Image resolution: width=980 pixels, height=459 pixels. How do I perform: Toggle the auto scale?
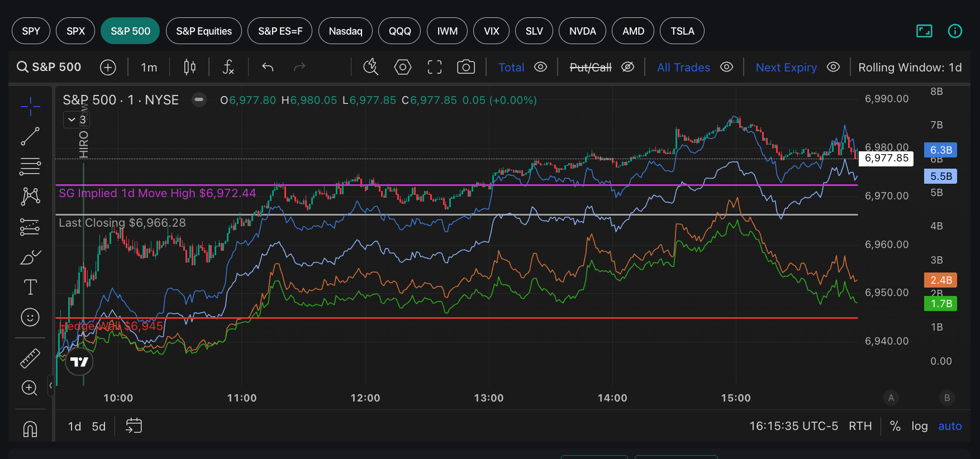click(950, 426)
